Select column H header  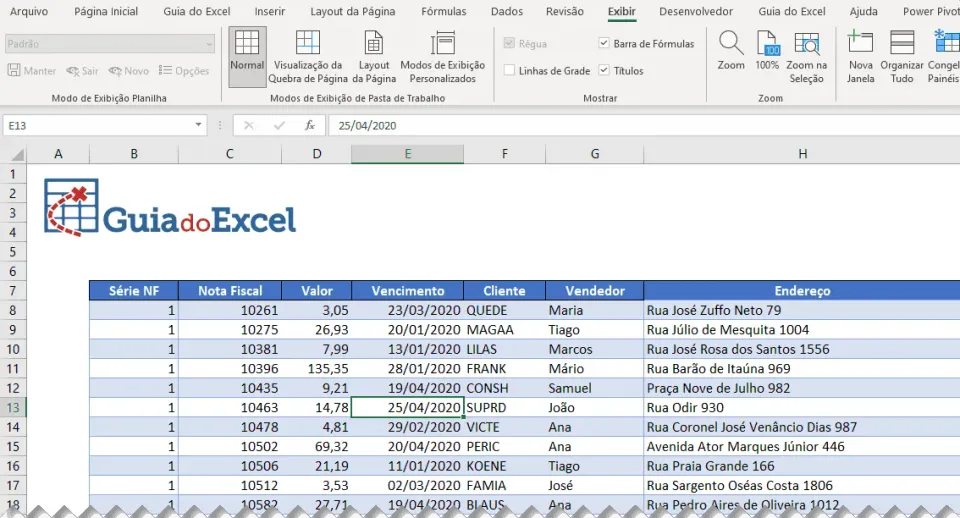(x=802, y=154)
